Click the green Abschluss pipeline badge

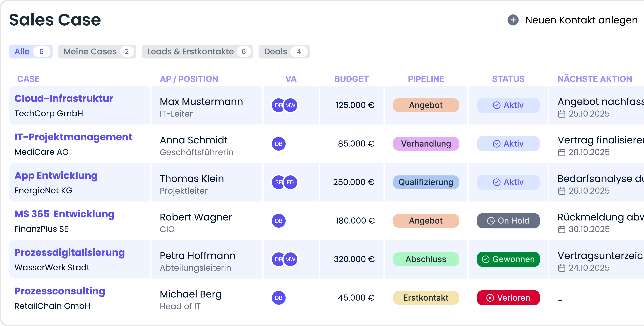(x=426, y=259)
